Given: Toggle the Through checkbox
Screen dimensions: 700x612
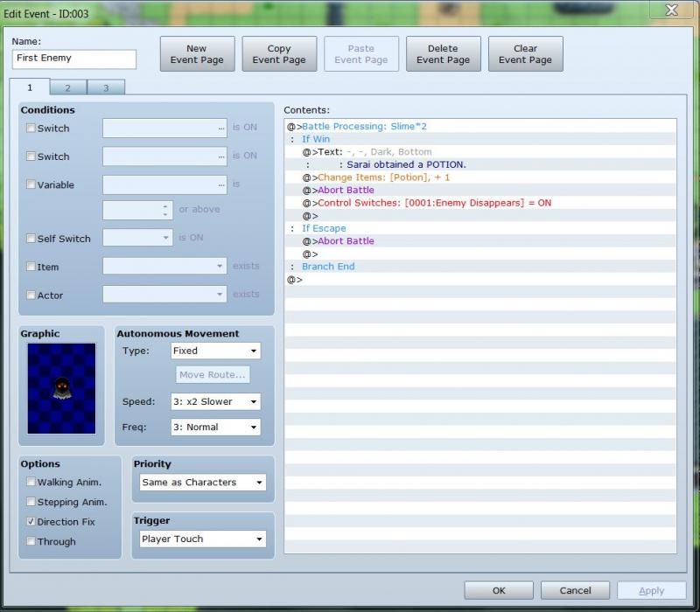Looking at the screenshot, I should click(x=31, y=542).
